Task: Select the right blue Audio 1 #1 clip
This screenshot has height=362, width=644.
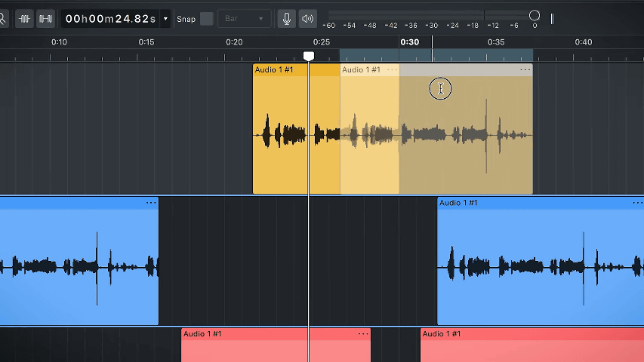Action: coord(541,261)
